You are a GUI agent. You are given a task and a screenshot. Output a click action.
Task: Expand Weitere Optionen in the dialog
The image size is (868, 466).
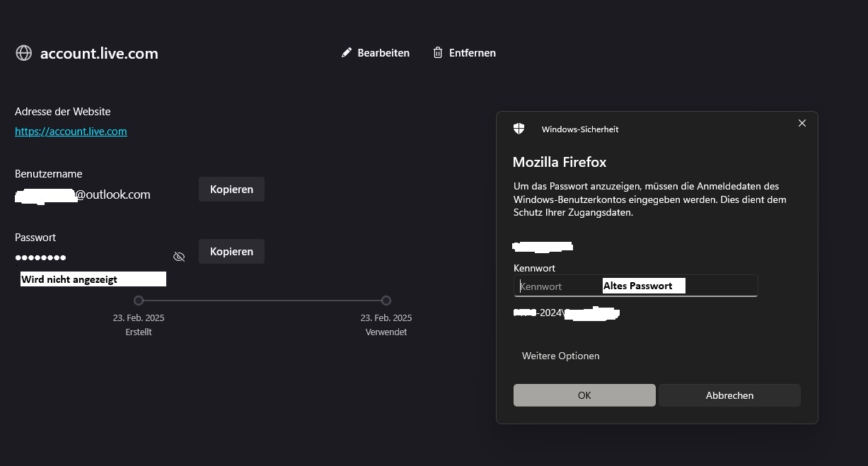pos(560,356)
